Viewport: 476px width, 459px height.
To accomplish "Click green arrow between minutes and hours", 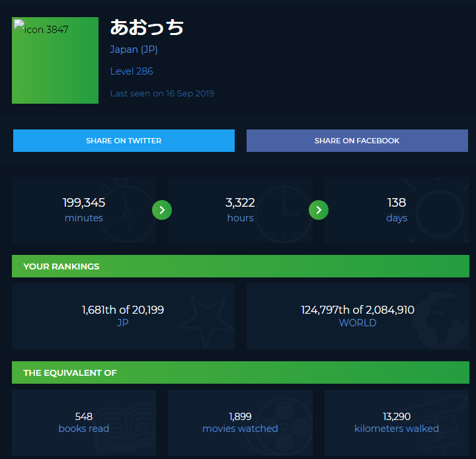I will [162, 210].
